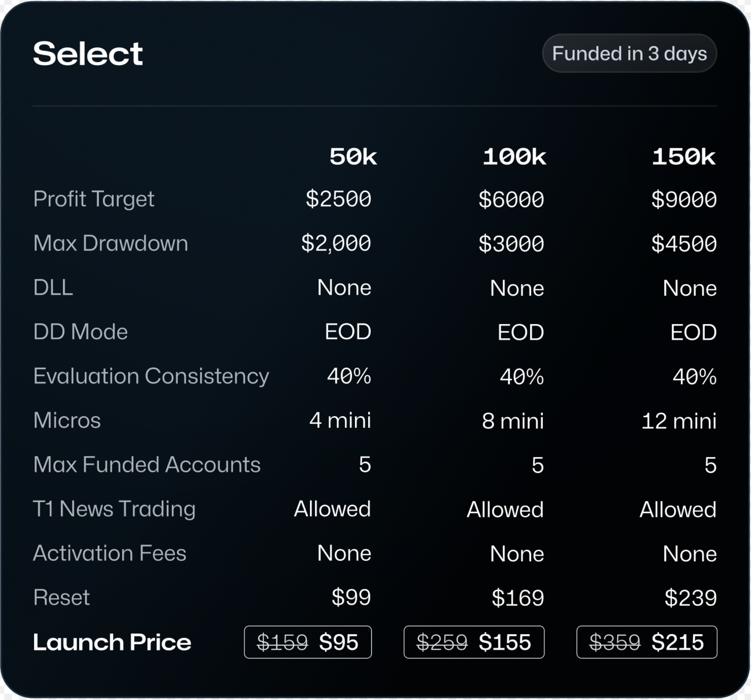
Task: Click the 100k launch price $155 button
Action: pos(474,642)
